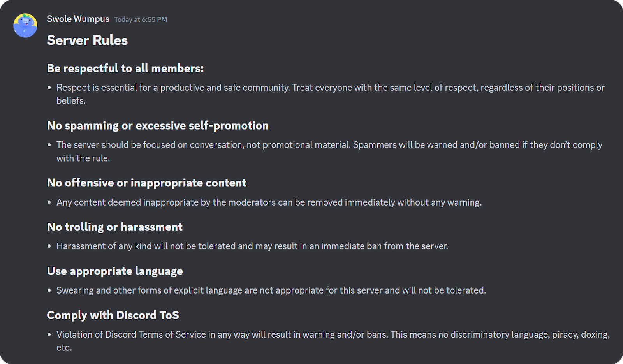
Task: Click the username Swole Wumpus
Action: pos(78,19)
